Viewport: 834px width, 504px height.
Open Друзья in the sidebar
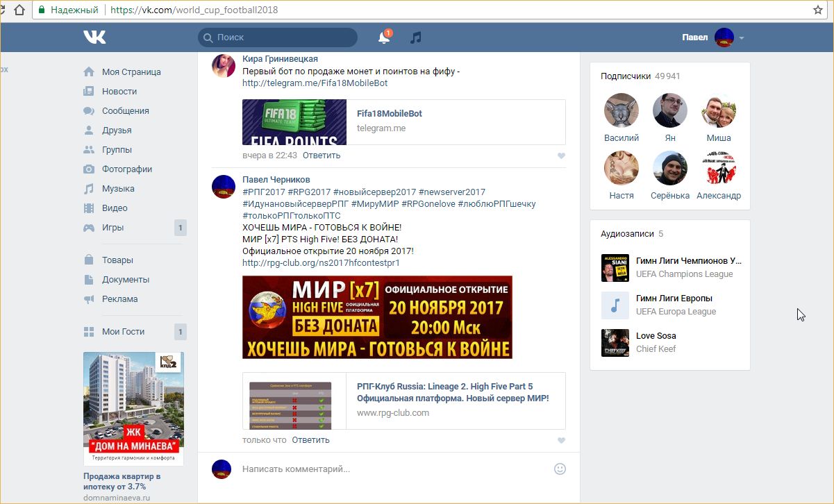pyautogui.click(x=117, y=131)
